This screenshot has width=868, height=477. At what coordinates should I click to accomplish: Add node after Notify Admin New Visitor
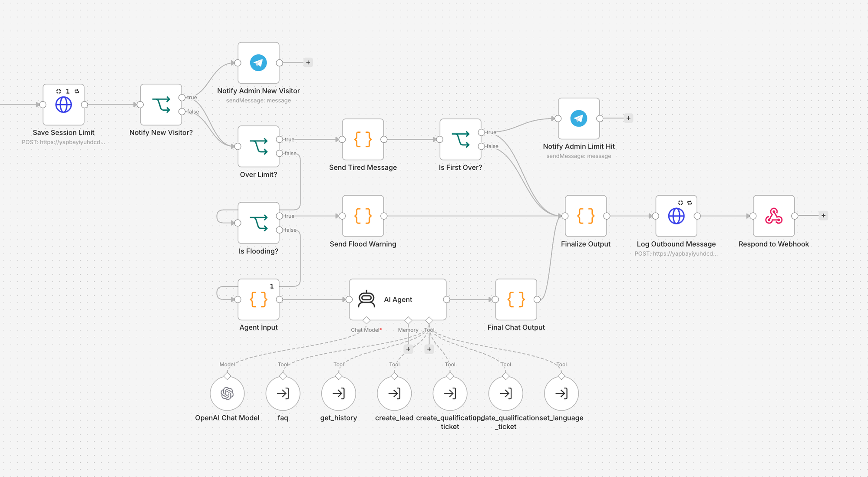[x=308, y=63]
